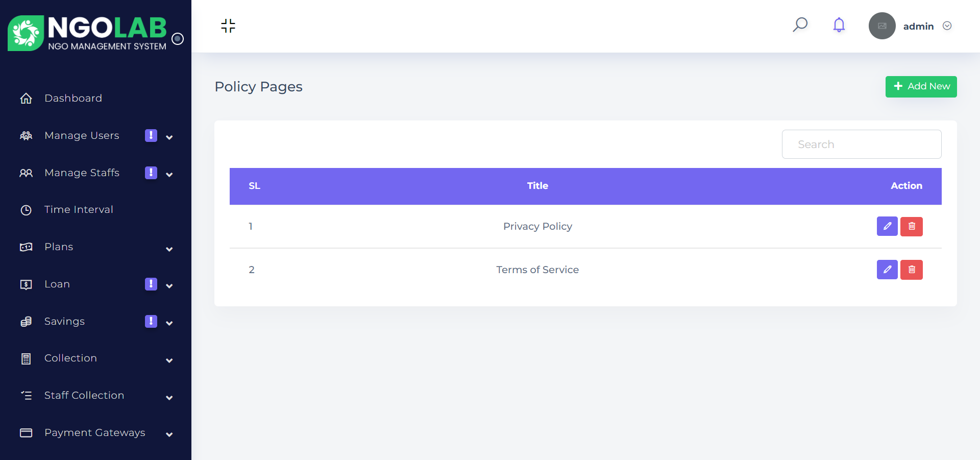This screenshot has width=980, height=460.
Task: Click the fullscreen collapse icon in header
Action: click(228, 26)
